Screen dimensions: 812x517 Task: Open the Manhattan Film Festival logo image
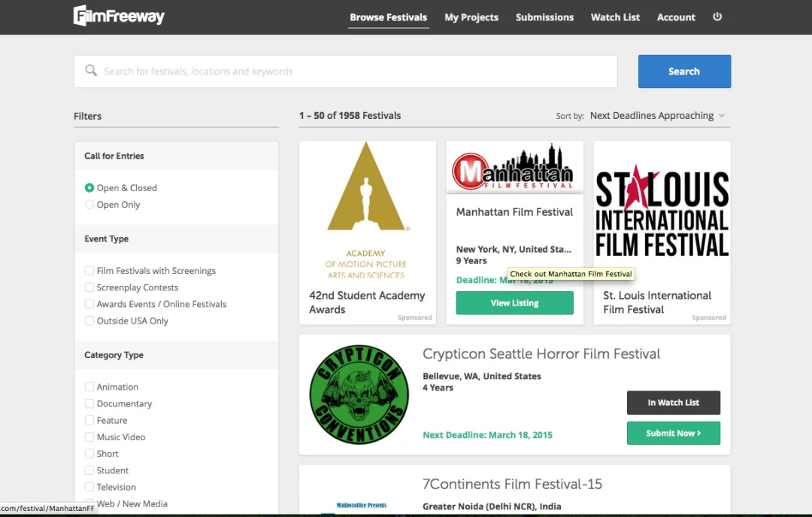coord(514,167)
